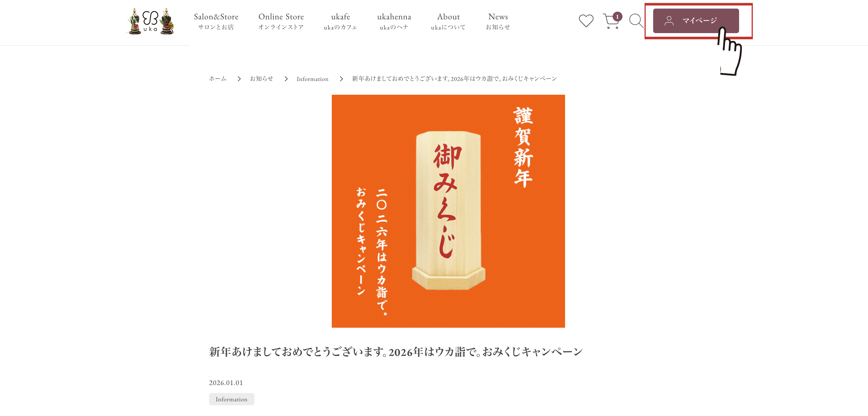Click the orange おみくじ campaign image
The image size is (868, 416).
[448, 211]
